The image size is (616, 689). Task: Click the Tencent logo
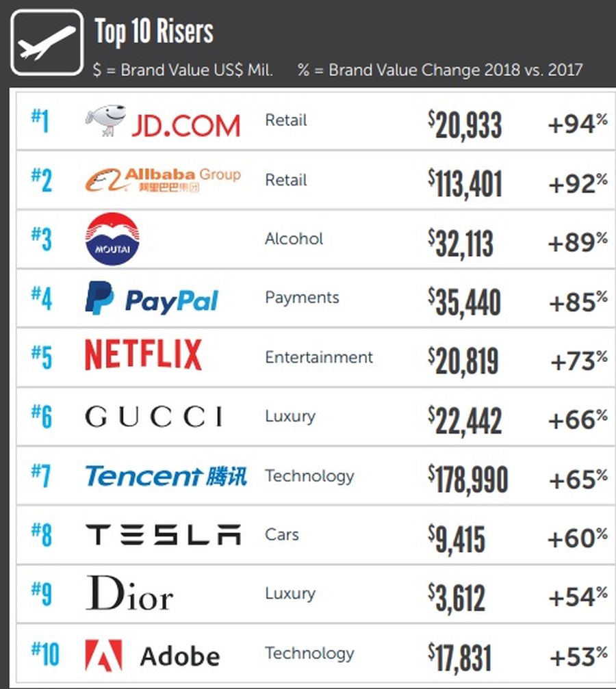[x=166, y=476]
